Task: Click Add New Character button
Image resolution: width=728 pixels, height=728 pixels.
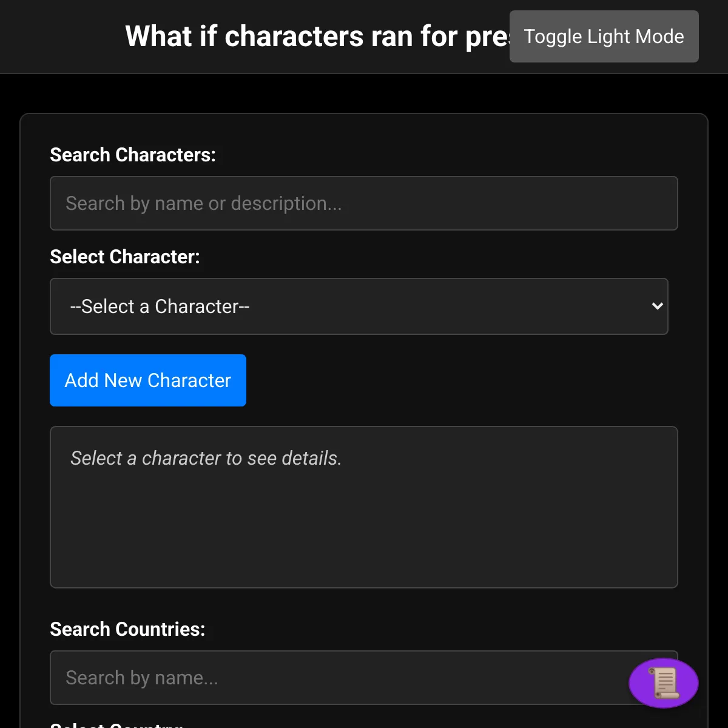Action: (x=148, y=380)
